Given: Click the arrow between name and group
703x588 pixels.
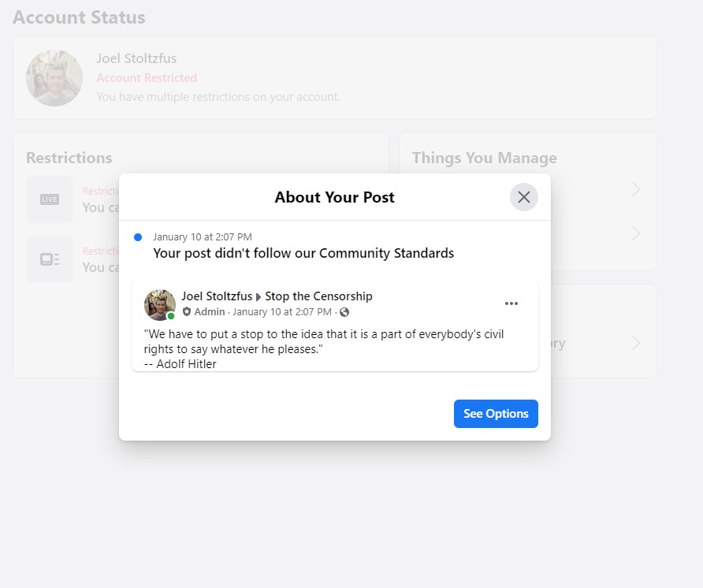Looking at the screenshot, I should click(259, 297).
